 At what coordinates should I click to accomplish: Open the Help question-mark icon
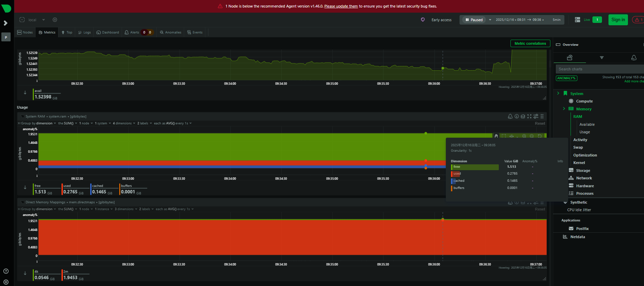click(x=6, y=271)
